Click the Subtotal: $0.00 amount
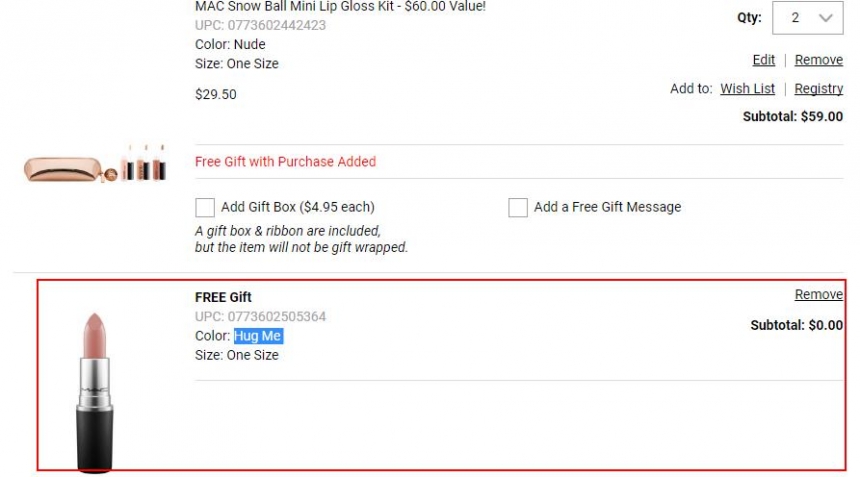The image size is (860, 477). 796,325
